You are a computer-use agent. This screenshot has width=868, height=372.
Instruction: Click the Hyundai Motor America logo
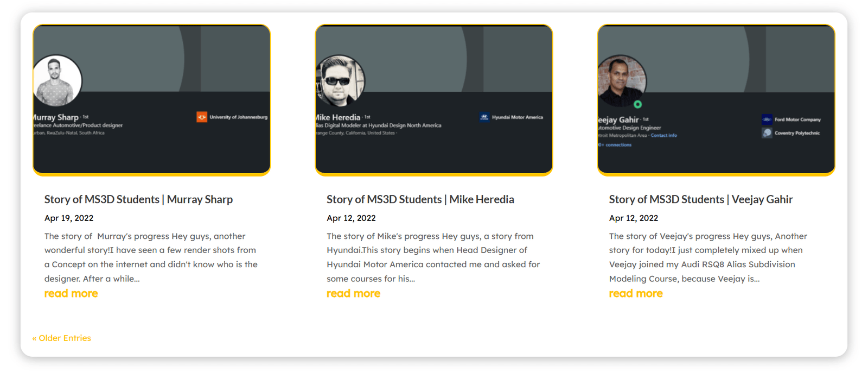484,116
